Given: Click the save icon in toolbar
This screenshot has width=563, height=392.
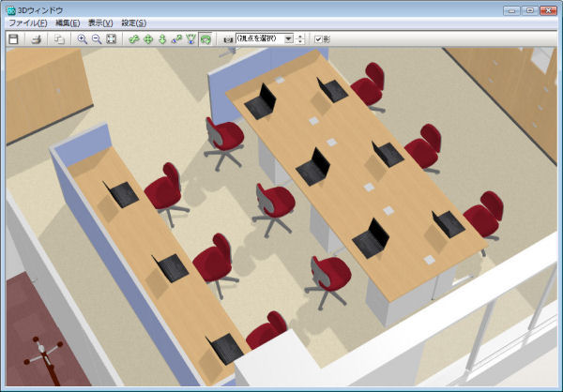Looking at the screenshot, I should click(13, 39).
